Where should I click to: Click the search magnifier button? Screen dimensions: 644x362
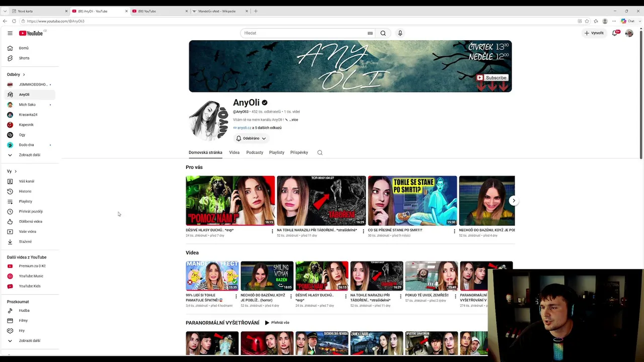(x=383, y=33)
